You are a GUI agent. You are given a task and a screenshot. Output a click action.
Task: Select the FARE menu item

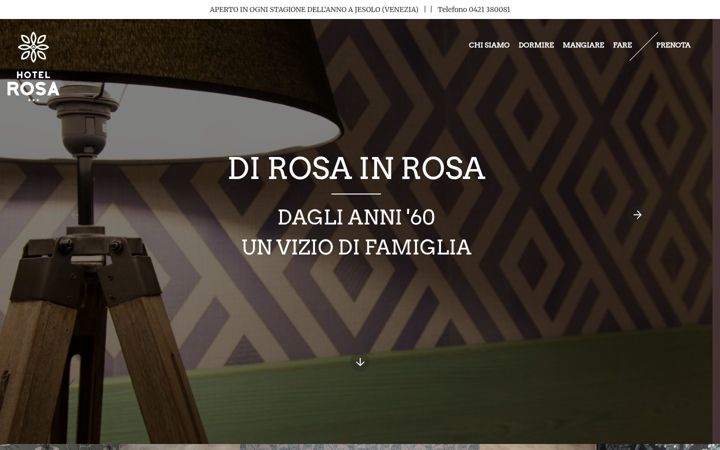coord(622,45)
